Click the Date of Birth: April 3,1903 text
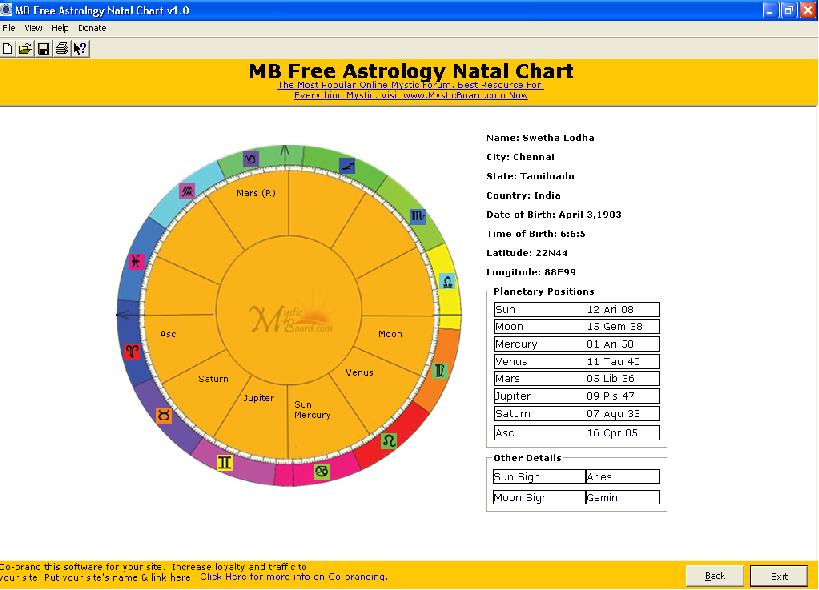 554,215
